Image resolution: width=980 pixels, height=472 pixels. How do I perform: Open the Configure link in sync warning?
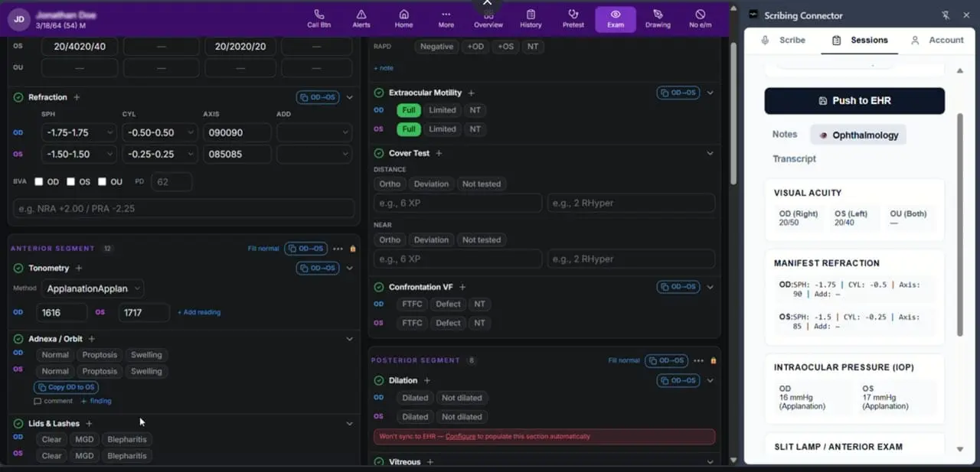point(460,436)
